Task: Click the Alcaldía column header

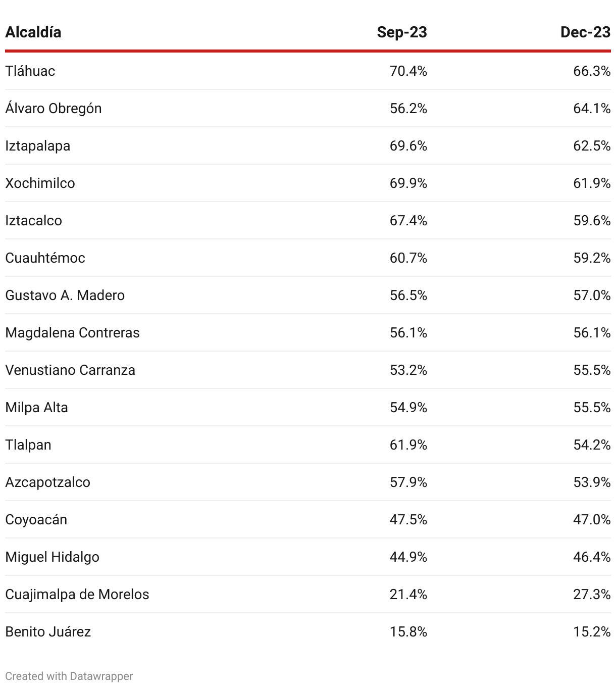Action: [x=33, y=32]
